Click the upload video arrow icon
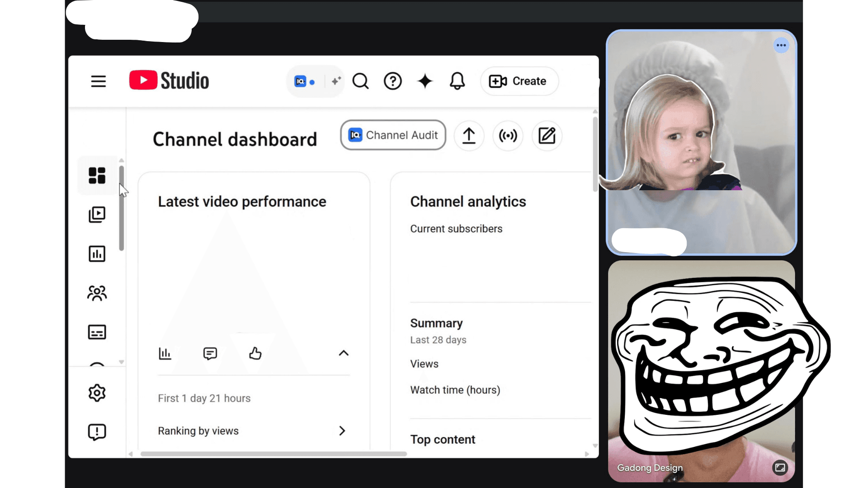The image size is (868, 488). (x=469, y=136)
